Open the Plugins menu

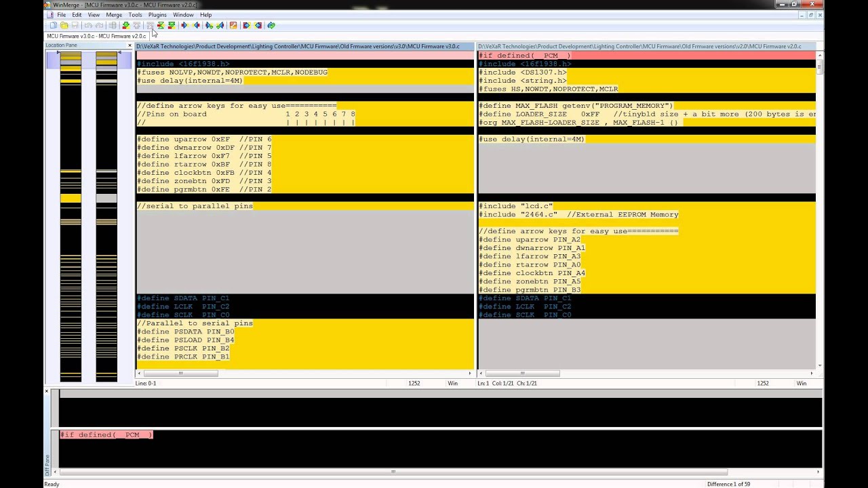(x=157, y=15)
